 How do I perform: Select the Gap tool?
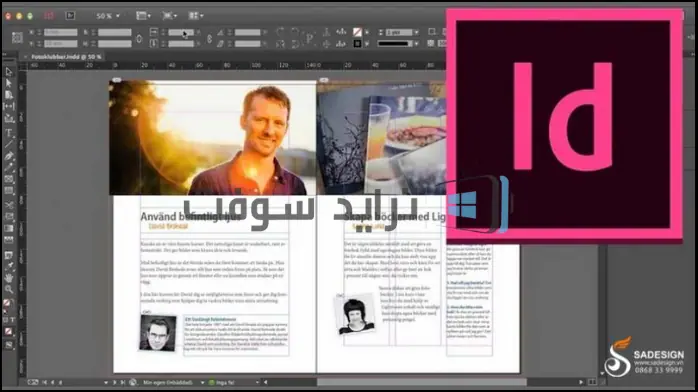click(8, 106)
